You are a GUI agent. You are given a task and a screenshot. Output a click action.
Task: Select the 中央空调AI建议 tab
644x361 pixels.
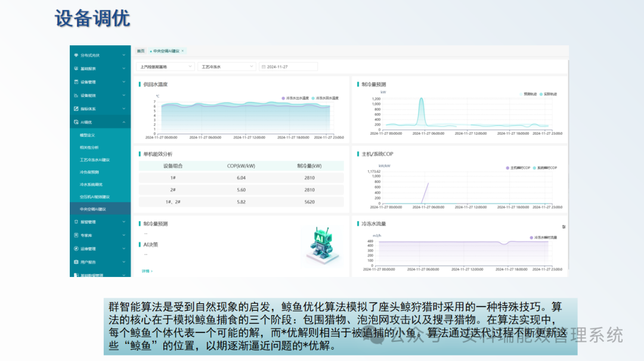[x=167, y=51]
